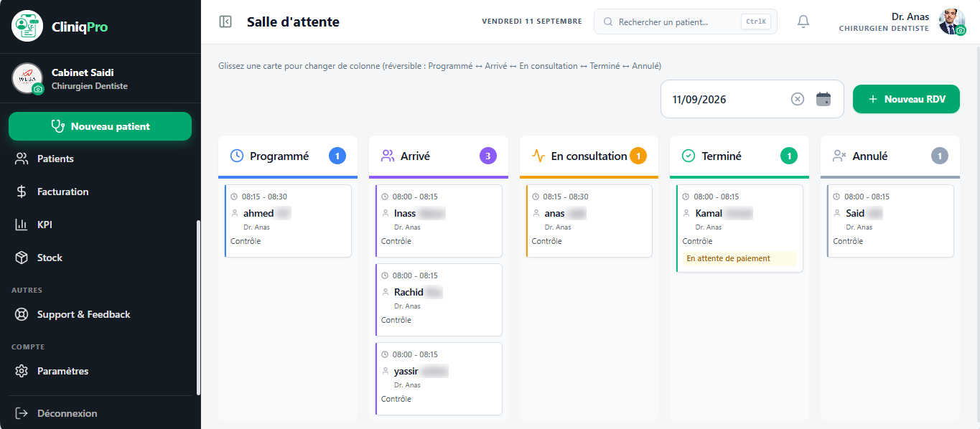The height and width of the screenshot is (429, 980).
Task: Click the sidebar vertical scrollbar
Action: pos(198,307)
